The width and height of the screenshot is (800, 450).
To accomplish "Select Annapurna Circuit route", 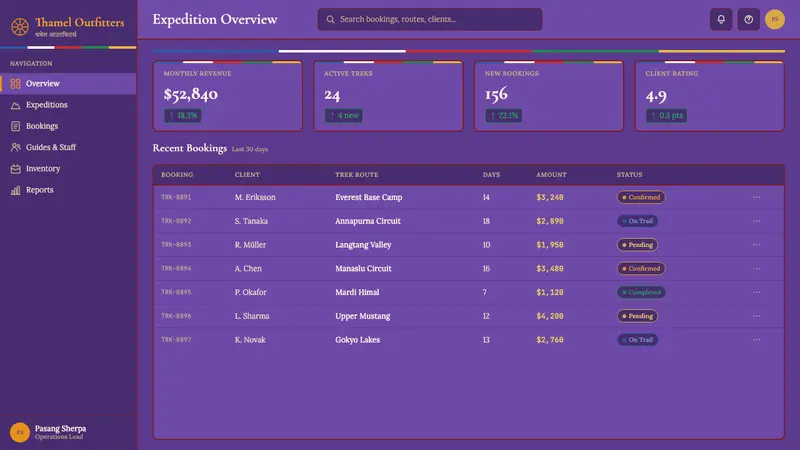I will tap(368, 221).
